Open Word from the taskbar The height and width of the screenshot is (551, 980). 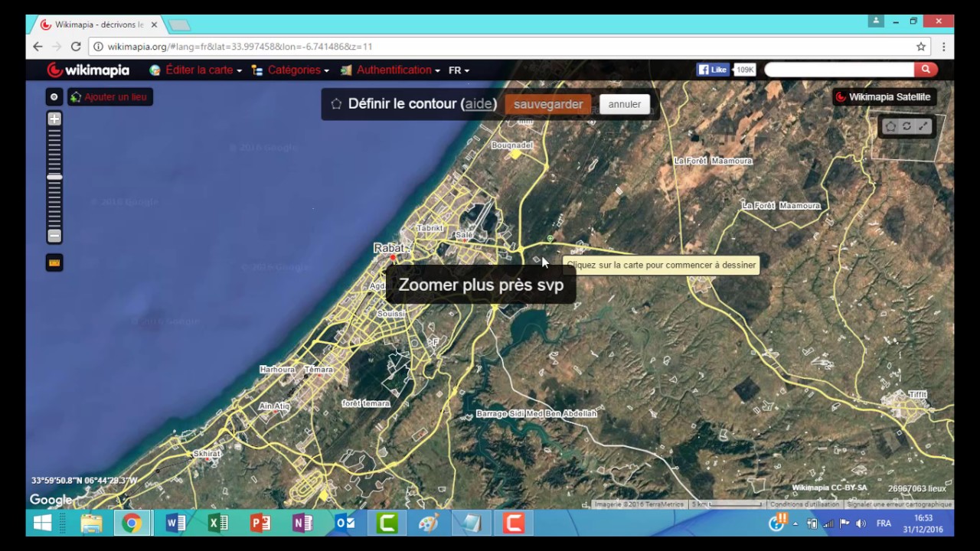[175, 523]
